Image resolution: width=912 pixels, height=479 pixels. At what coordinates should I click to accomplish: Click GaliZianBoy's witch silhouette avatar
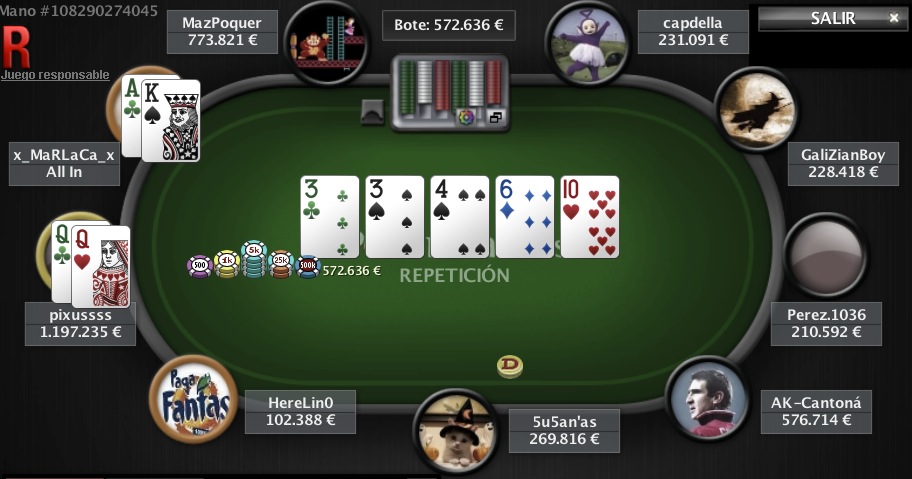coord(756,109)
